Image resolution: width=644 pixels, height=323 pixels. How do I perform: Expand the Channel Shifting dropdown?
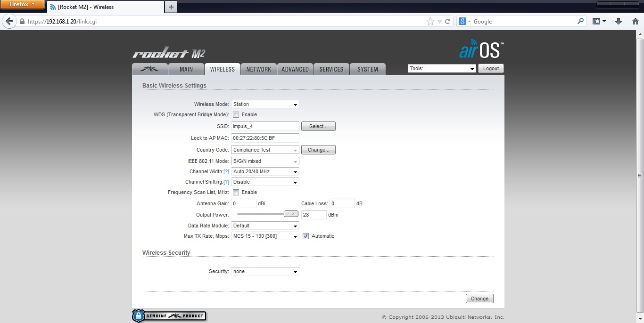point(265,182)
